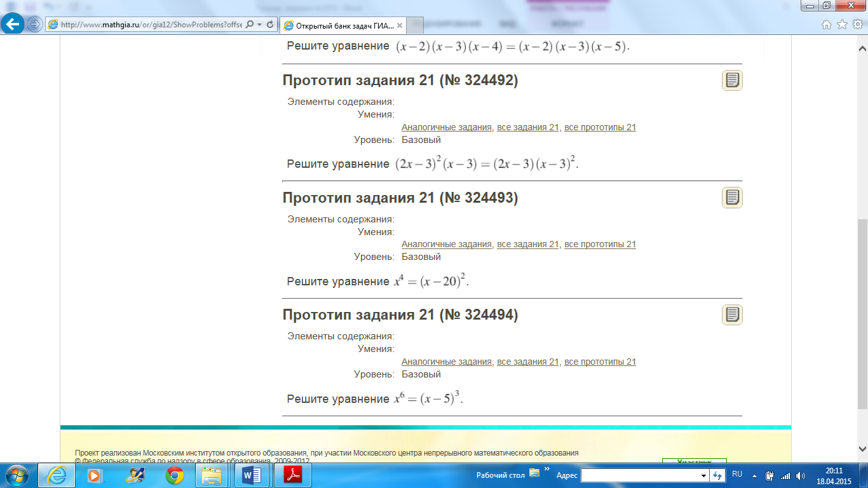The height and width of the screenshot is (488, 868).
Task: Open the folder icon beside Рабочий стол
Action: point(534,472)
